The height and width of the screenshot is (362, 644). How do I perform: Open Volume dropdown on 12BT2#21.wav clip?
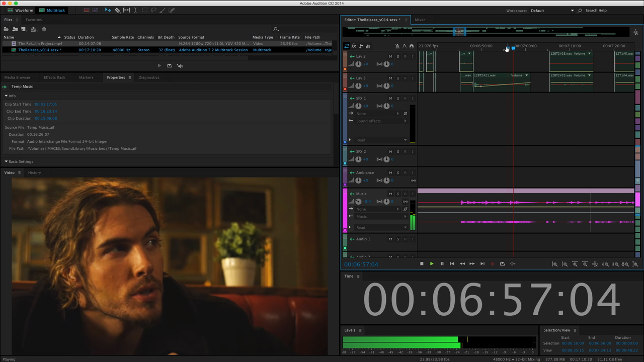(x=526, y=75)
